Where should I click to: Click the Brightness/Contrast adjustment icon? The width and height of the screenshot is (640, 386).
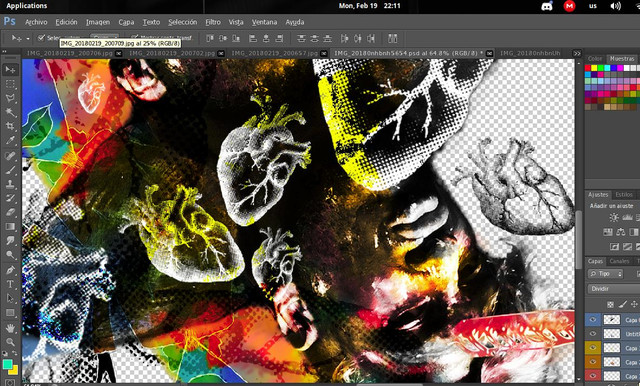click(x=613, y=217)
